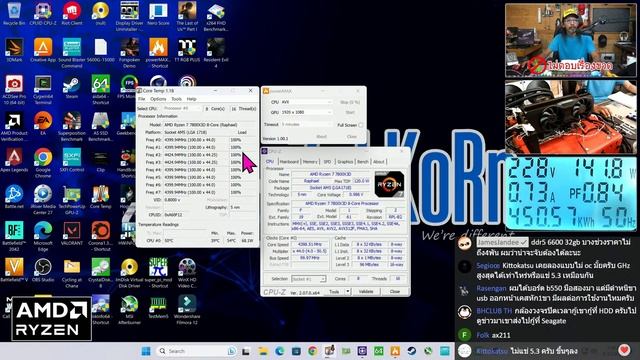
Task: Open Windows Start menu on taskbar
Action: click(146, 351)
